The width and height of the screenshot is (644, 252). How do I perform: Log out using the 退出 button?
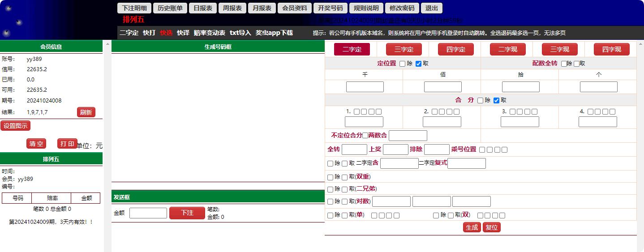coord(432,8)
